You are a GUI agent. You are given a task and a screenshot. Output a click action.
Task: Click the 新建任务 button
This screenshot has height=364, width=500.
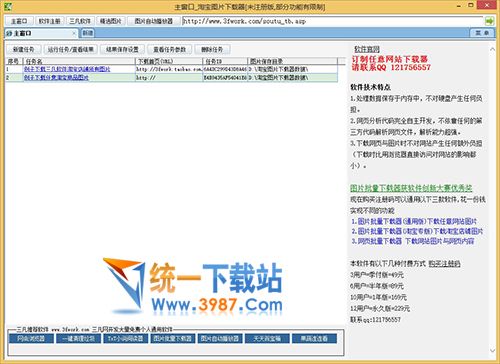click(24, 49)
